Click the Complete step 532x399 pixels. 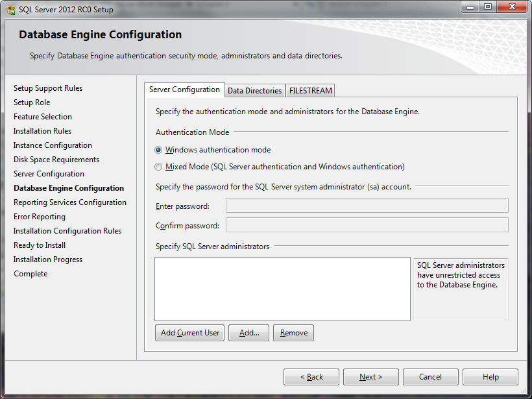[30, 274]
